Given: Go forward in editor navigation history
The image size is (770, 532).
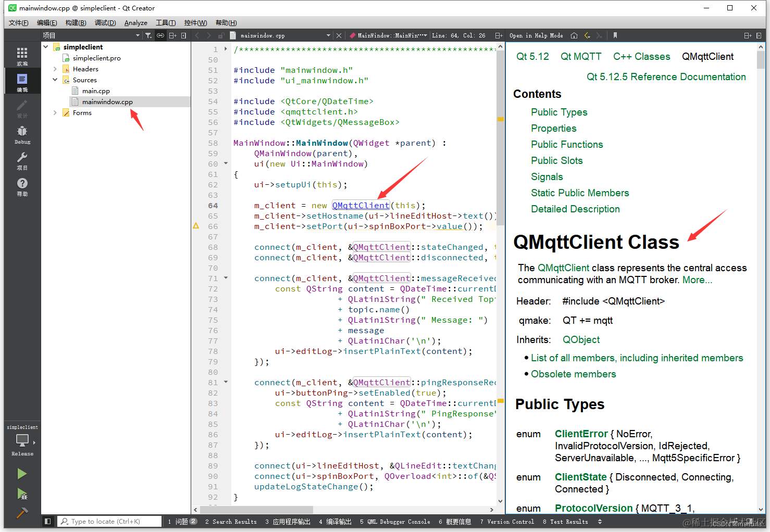Looking at the screenshot, I should point(209,35).
